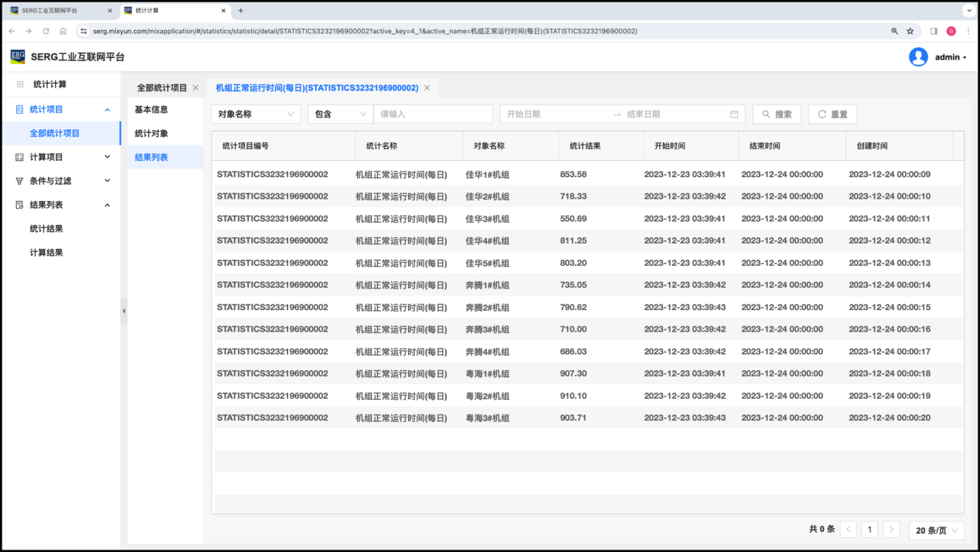
Task: Click the browser home icon
Action: coord(63,31)
